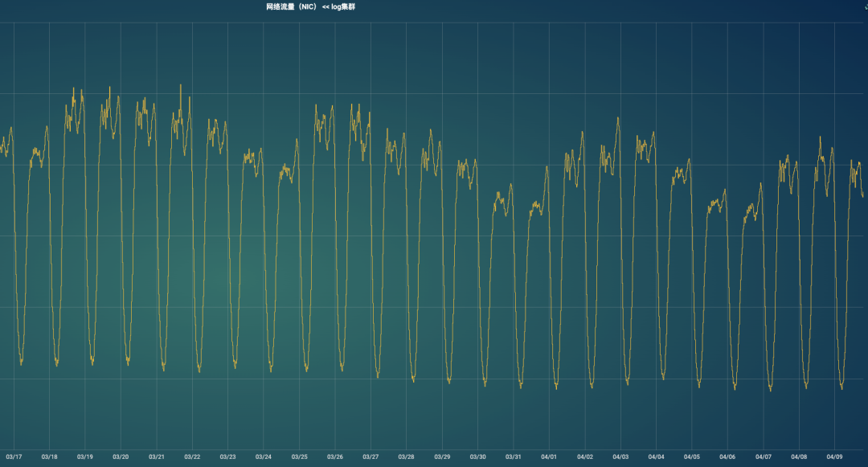
Task: Select the 04/07 date on the axis
Action: click(764, 457)
